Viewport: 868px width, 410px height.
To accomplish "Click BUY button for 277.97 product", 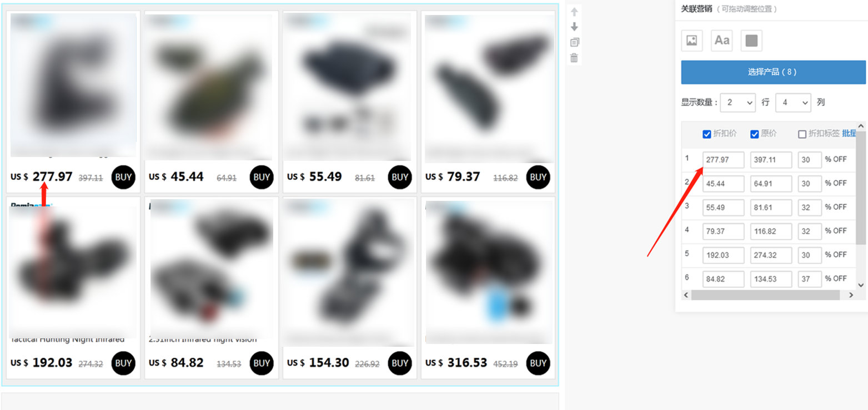I will (x=123, y=178).
